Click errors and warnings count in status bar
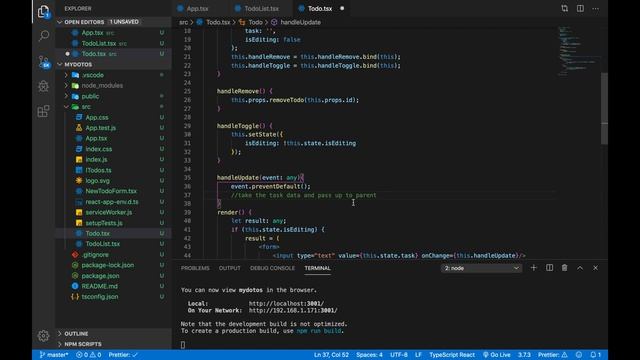Viewport: 640px width, 360px height. click(x=89, y=355)
